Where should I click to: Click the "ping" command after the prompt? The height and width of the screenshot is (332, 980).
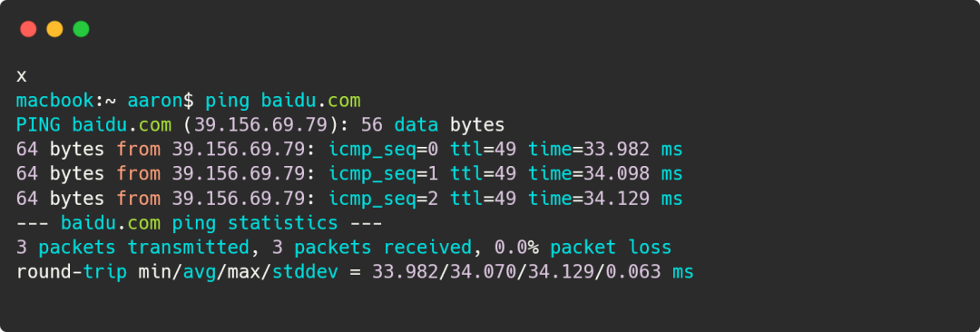pos(228,101)
